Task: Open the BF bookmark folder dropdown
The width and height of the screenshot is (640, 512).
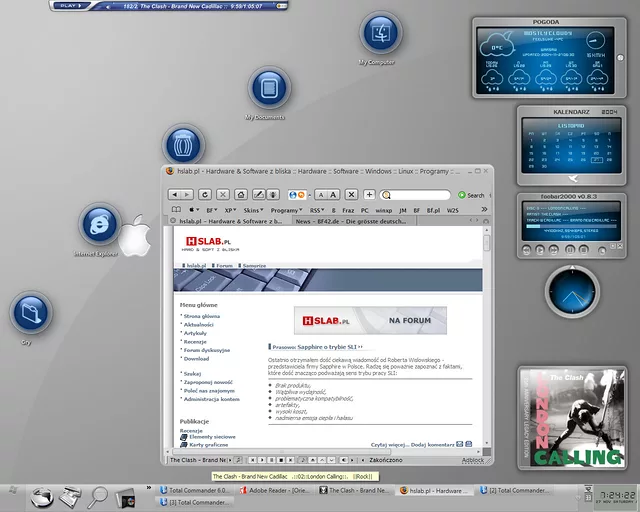Action: pos(212,210)
